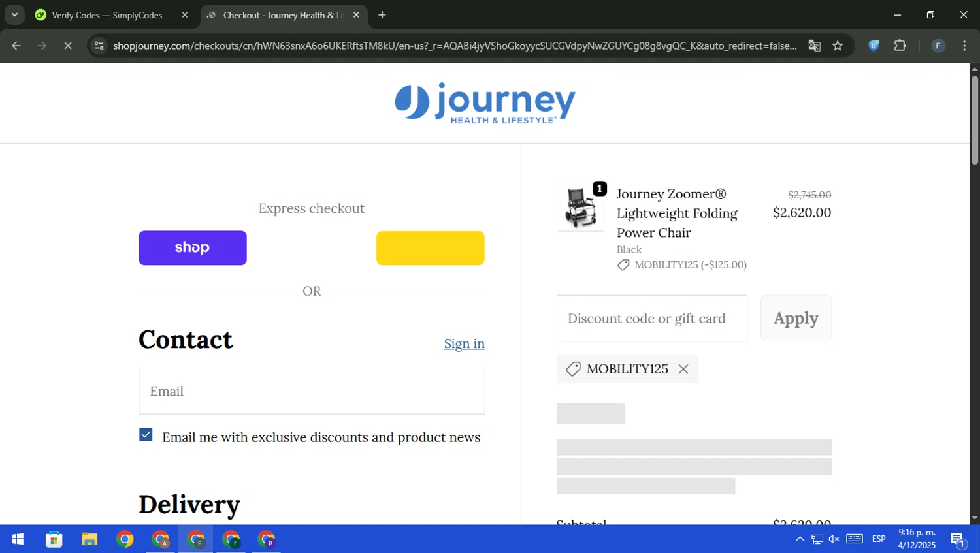Click the muted volume tray icon
The width and height of the screenshot is (980, 553).
click(834, 539)
